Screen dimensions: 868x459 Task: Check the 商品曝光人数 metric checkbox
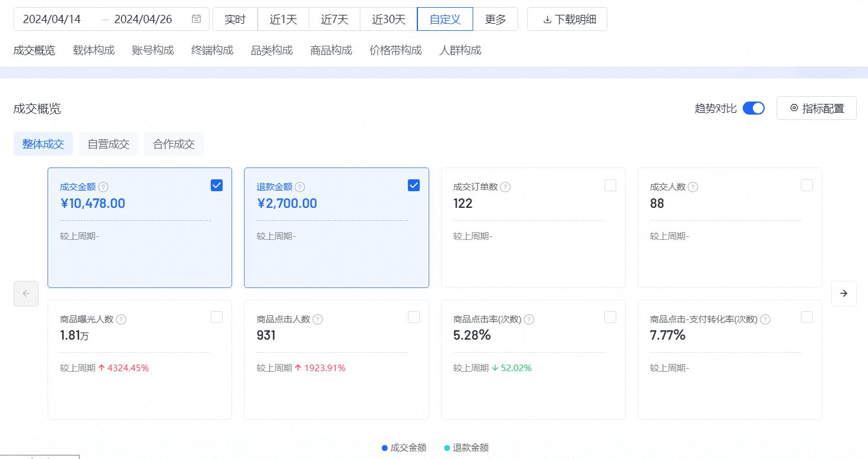click(x=217, y=317)
